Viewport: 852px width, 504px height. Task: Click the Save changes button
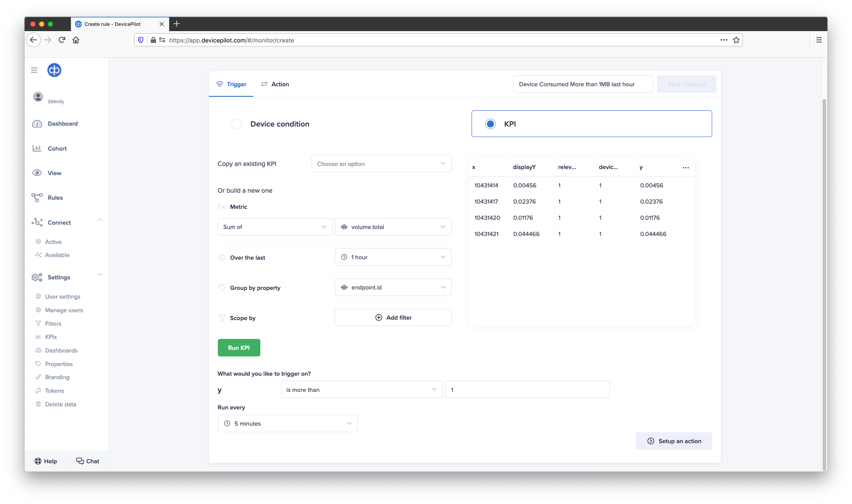tap(686, 84)
